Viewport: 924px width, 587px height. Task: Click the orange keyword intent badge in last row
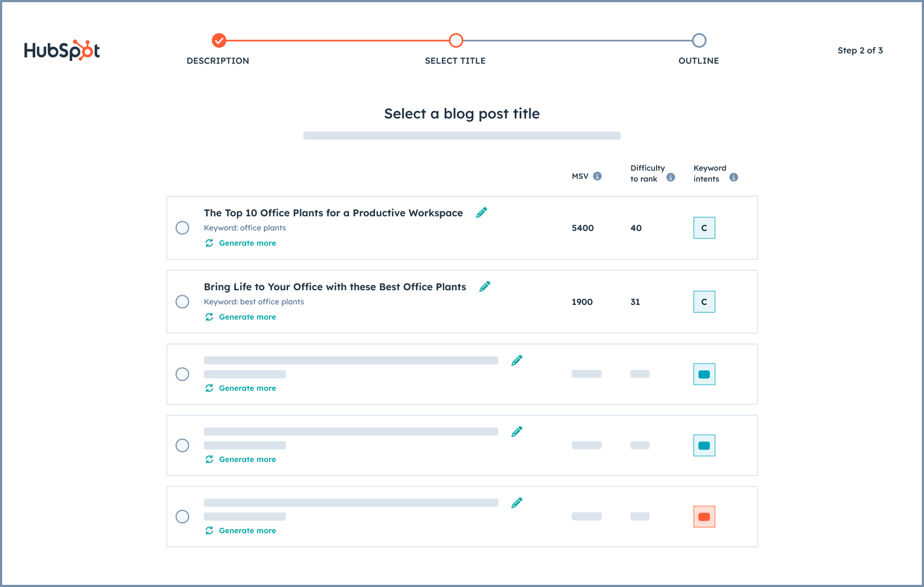click(x=704, y=516)
